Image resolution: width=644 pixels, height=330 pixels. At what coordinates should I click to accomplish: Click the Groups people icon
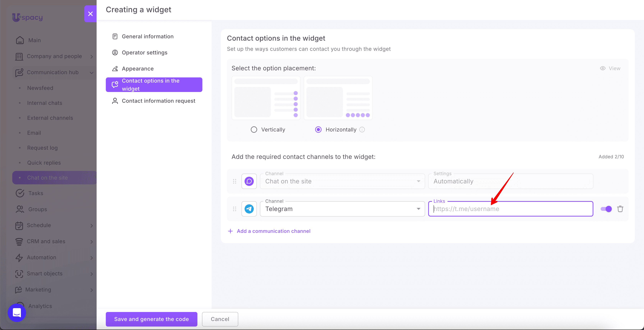pos(20,209)
